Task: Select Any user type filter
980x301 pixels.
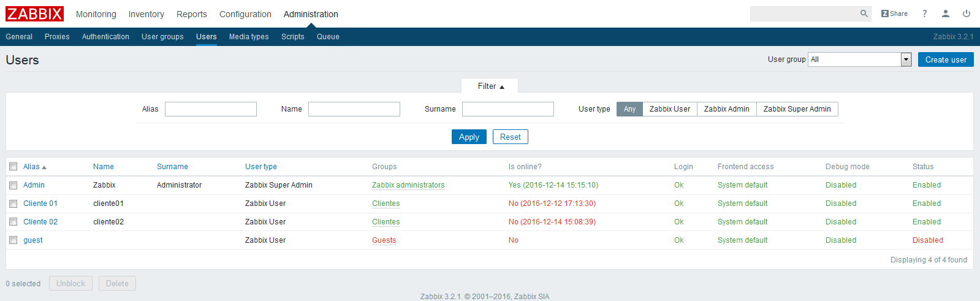Action: point(629,109)
